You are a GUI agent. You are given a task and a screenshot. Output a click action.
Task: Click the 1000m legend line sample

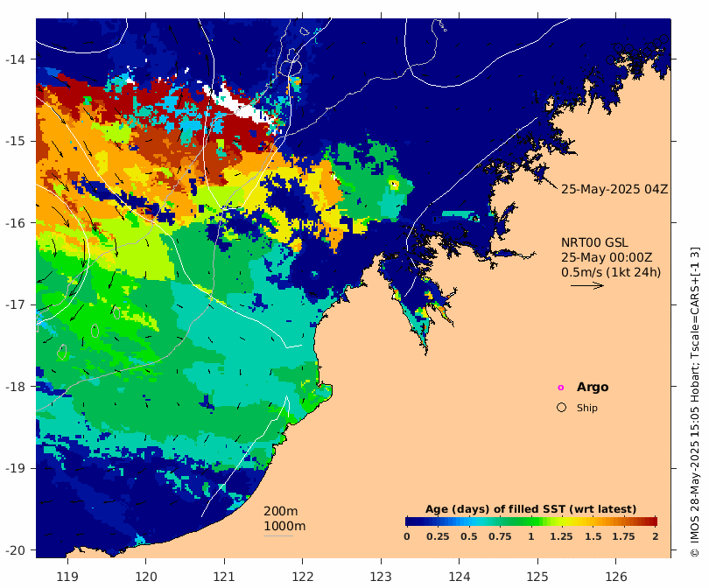coord(278,536)
